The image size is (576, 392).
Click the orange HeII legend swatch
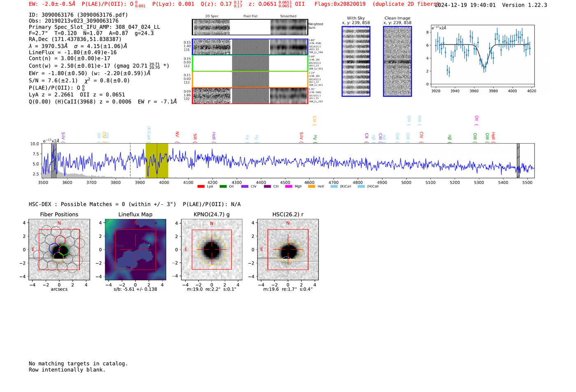coord(311,186)
